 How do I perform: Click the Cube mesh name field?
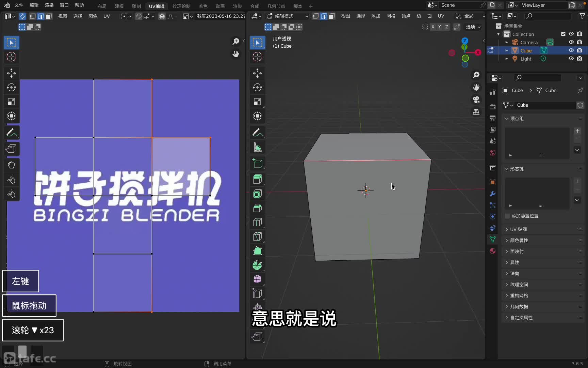545,105
